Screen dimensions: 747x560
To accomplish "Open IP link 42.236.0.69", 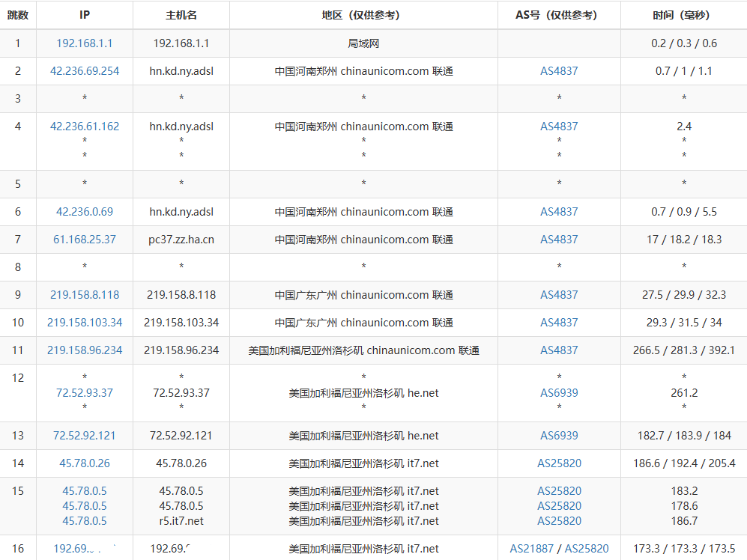I will pyautogui.click(x=85, y=211).
